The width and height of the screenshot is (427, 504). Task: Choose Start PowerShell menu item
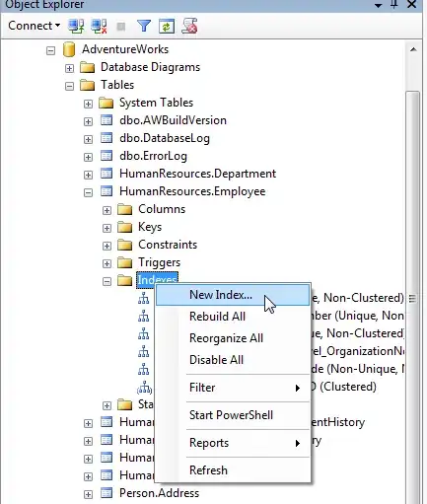(233, 415)
